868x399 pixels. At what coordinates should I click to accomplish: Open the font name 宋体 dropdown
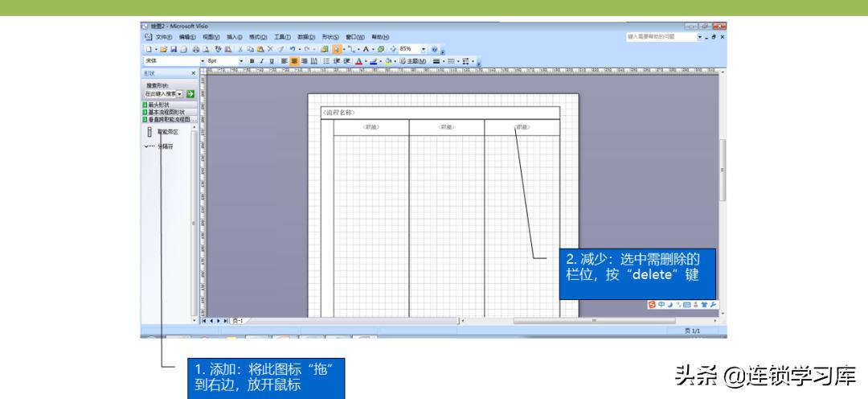click(x=203, y=61)
